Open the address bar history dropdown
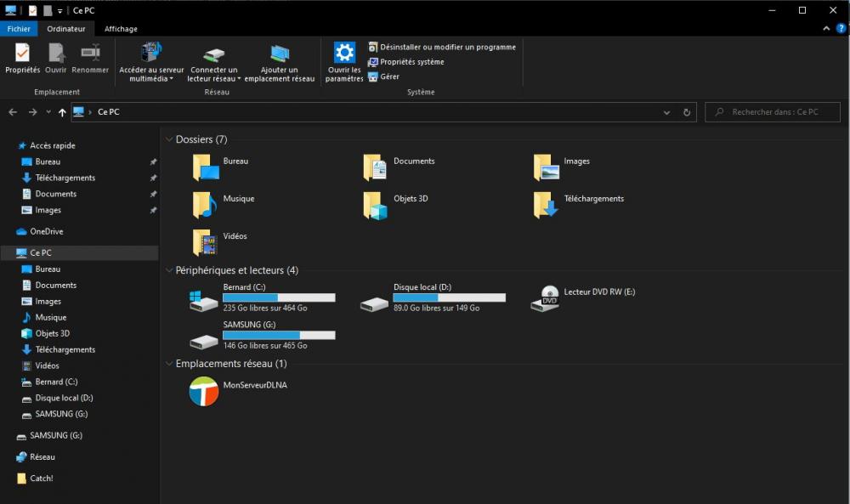Image resolution: width=850 pixels, height=504 pixels. pos(666,112)
